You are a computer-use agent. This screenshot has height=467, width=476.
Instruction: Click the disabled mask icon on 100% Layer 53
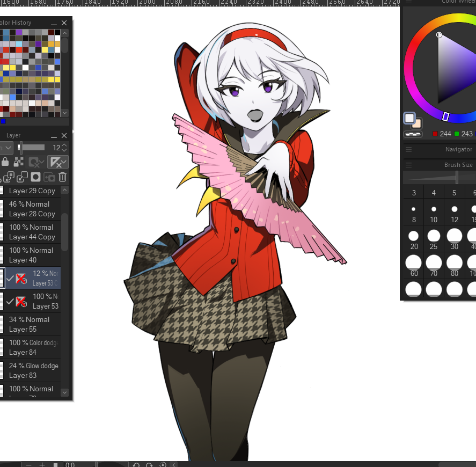pos(21,302)
